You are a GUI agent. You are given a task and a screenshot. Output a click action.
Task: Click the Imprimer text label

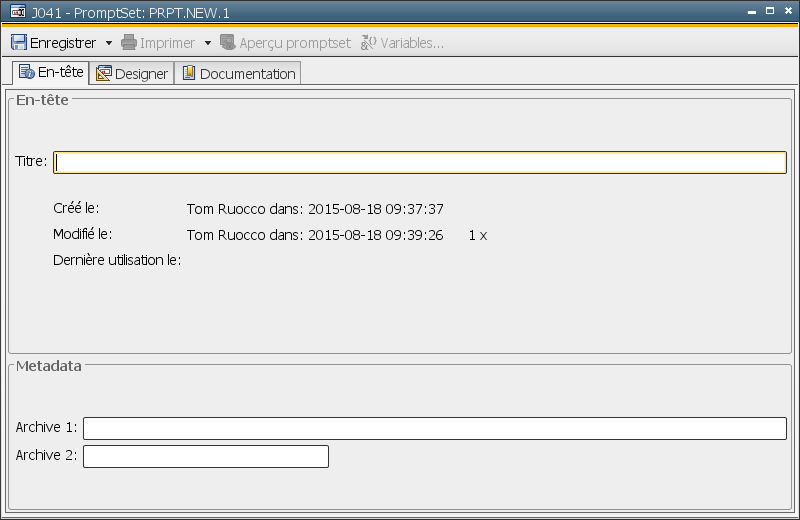pos(167,43)
